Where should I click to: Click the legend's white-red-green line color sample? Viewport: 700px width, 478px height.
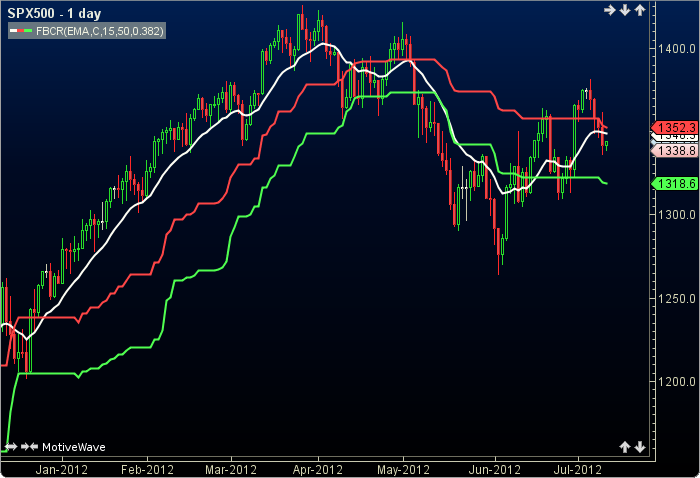click(x=21, y=31)
